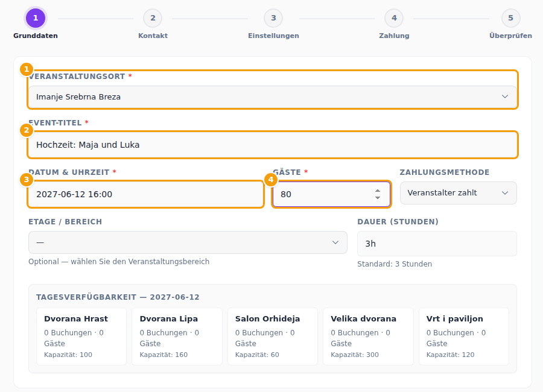Click 'Kapazität: 120' text
This screenshot has width=543, height=392.
click(450, 355)
